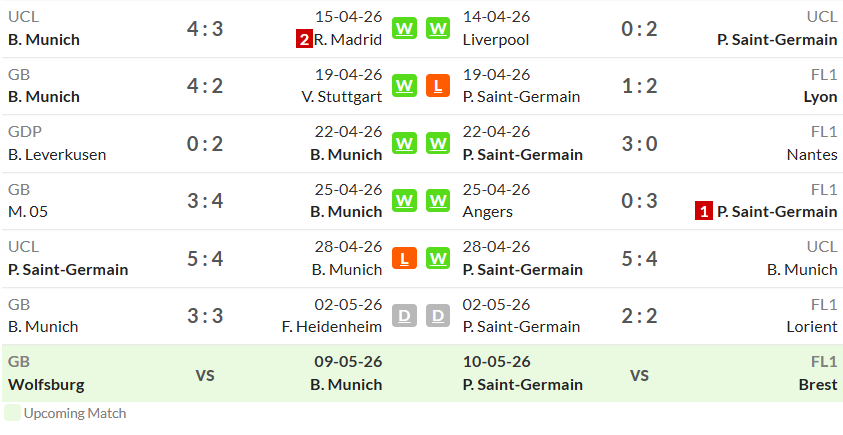Viewport: 843px width, 435px height.
Task: Click the W badge for Bayern vs R. Madrid
Action: point(404,28)
